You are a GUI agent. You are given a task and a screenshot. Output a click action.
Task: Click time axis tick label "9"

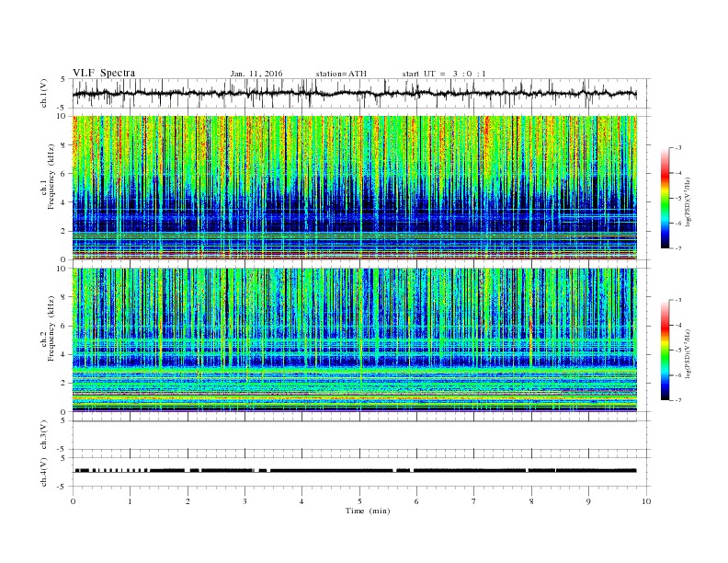(588, 501)
